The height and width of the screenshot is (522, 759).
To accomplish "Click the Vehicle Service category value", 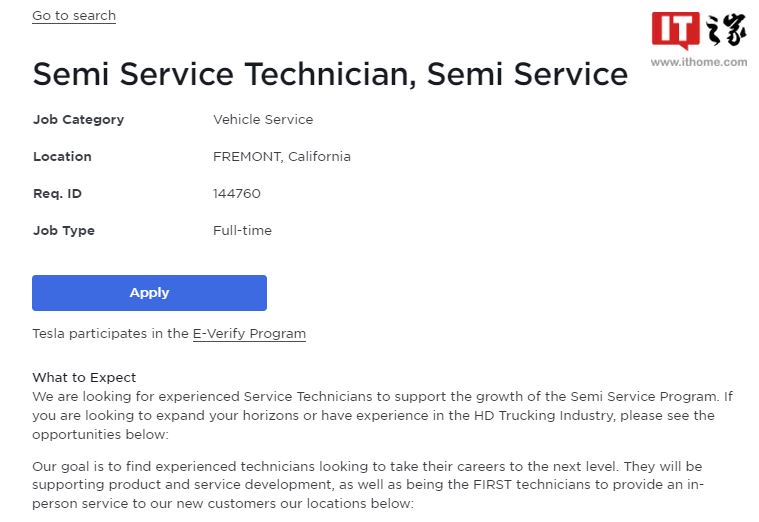I will [263, 120].
